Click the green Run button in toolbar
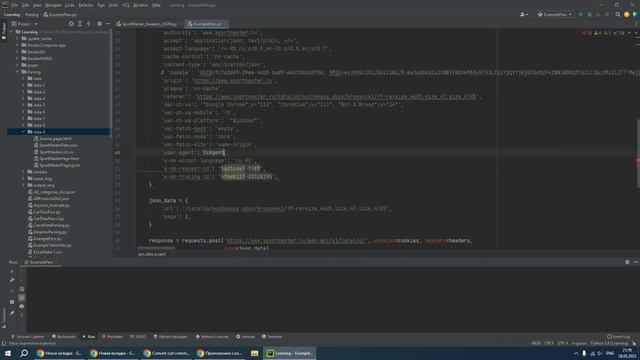This screenshot has height=360, width=640. [x=581, y=14]
